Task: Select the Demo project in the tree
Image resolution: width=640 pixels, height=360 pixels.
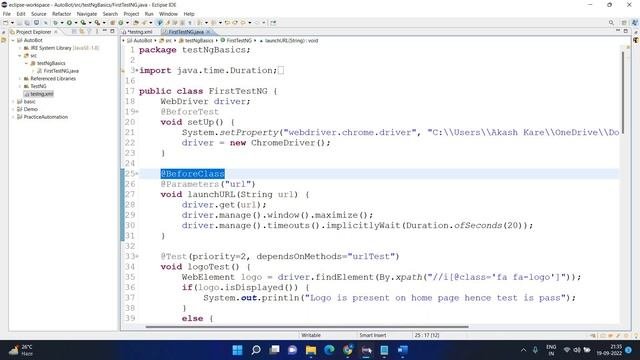Action: tap(30, 109)
